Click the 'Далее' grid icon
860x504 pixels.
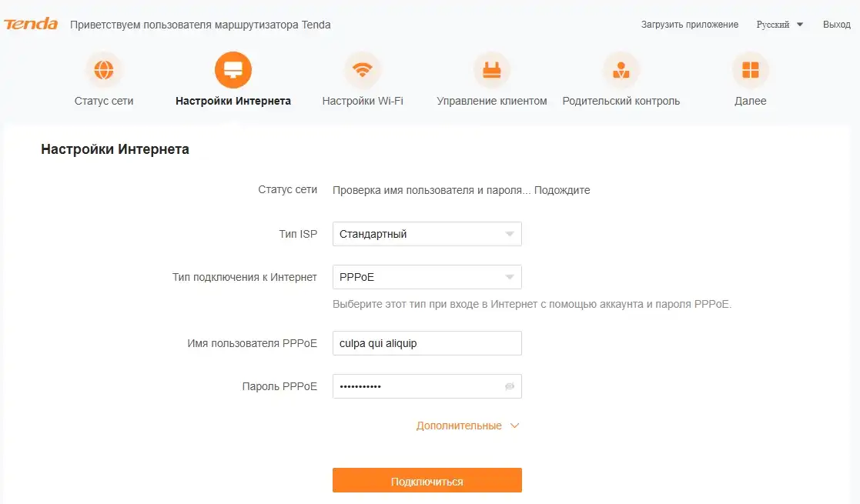[750, 69]
